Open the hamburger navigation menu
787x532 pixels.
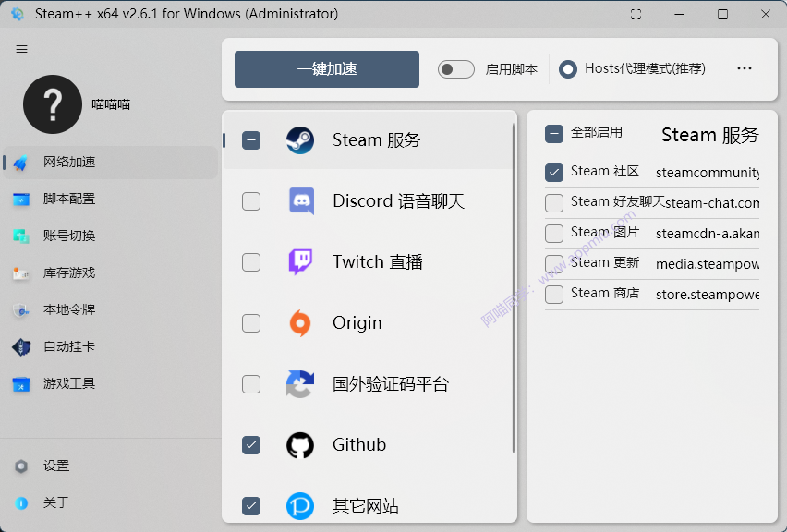click(21, 49)
